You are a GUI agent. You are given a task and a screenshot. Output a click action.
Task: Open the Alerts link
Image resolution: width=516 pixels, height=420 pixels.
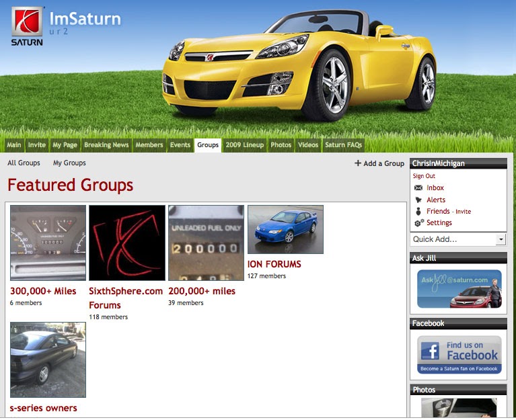436,200
